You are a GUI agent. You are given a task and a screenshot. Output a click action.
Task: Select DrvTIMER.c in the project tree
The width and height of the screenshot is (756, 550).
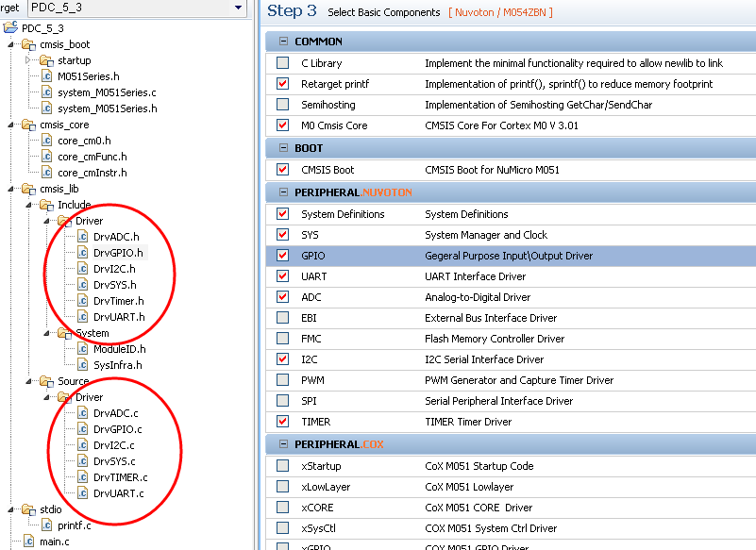[121, 477]
